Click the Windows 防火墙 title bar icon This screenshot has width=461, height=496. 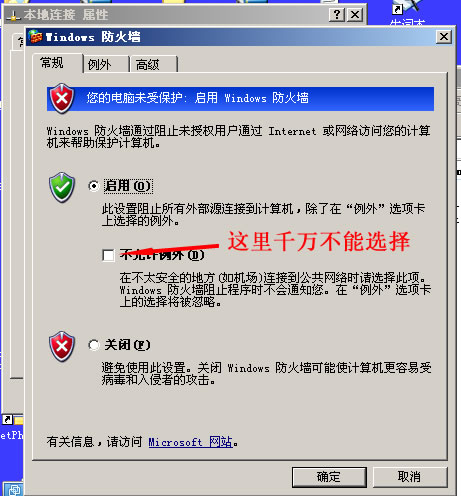click(35, 36)
